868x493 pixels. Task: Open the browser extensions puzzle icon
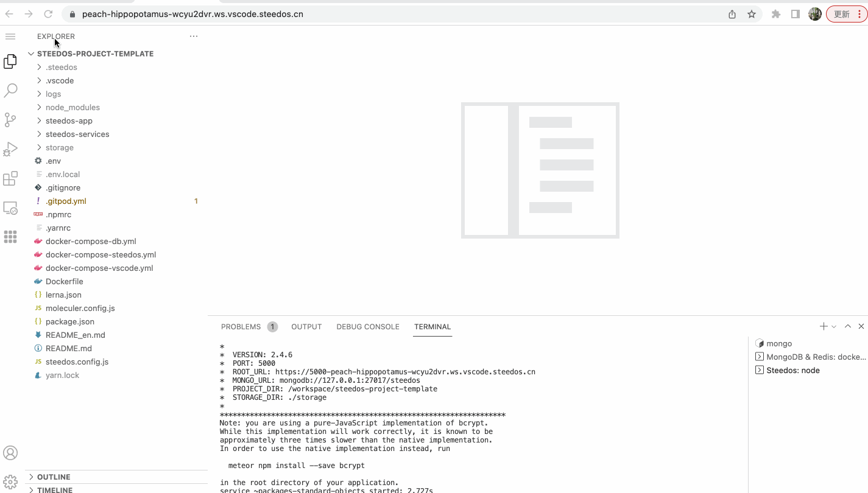point(776,14)
